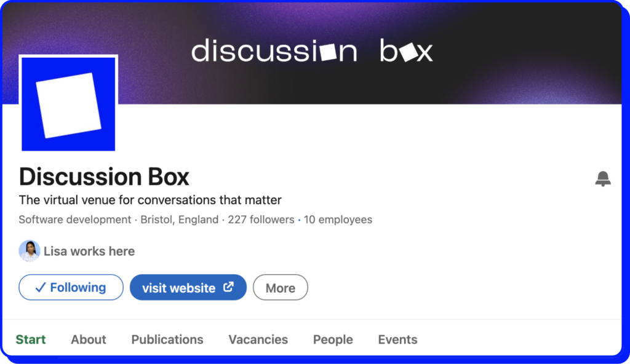Open the People tab

coord(333,339)
